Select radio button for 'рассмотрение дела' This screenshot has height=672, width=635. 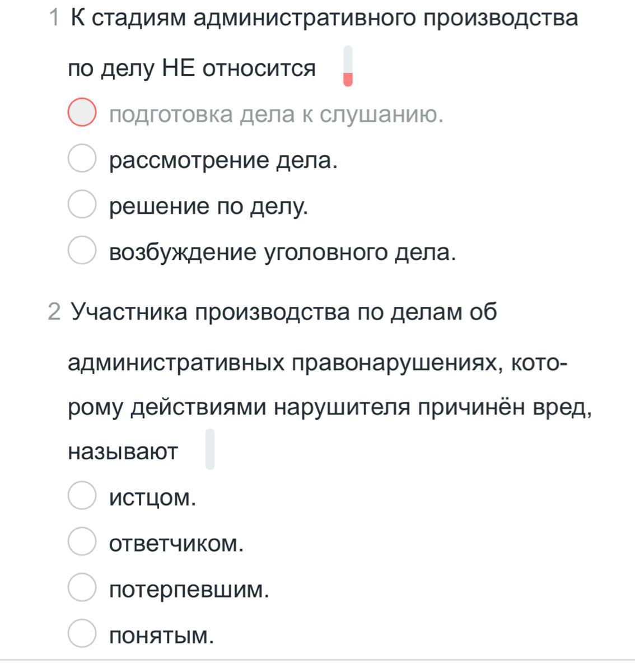(82, 159)
